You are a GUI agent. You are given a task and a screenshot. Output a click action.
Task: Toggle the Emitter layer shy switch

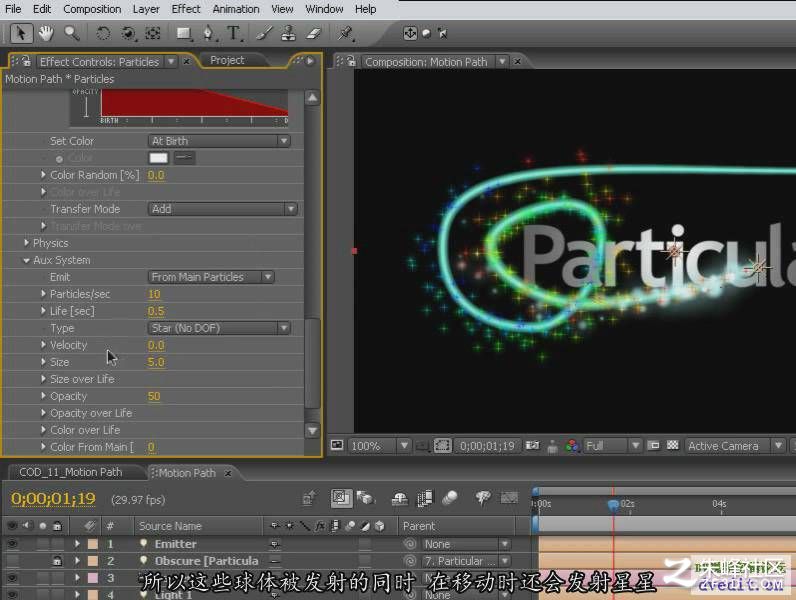(275, 544)
